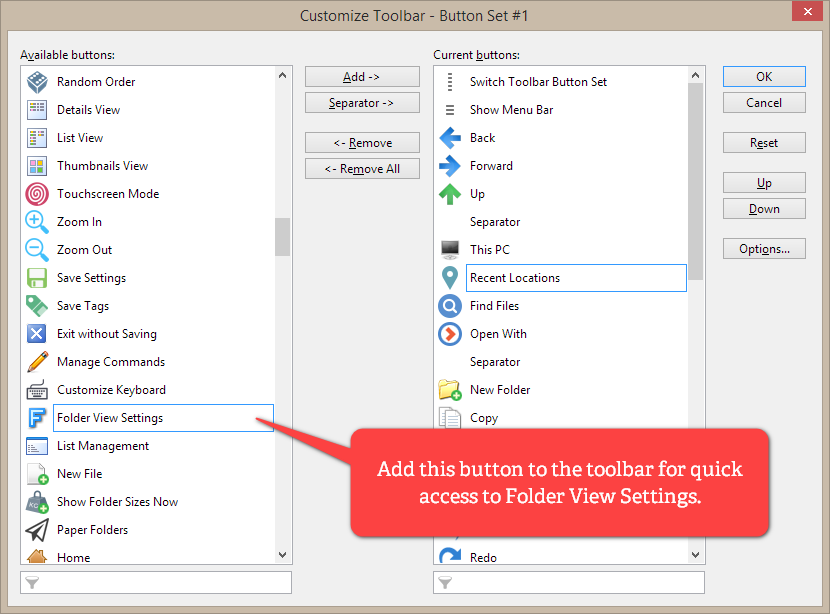Screen dimensions: 830x614
Task: Click the Recent Locations pin icon
Action: click(450, 278)
